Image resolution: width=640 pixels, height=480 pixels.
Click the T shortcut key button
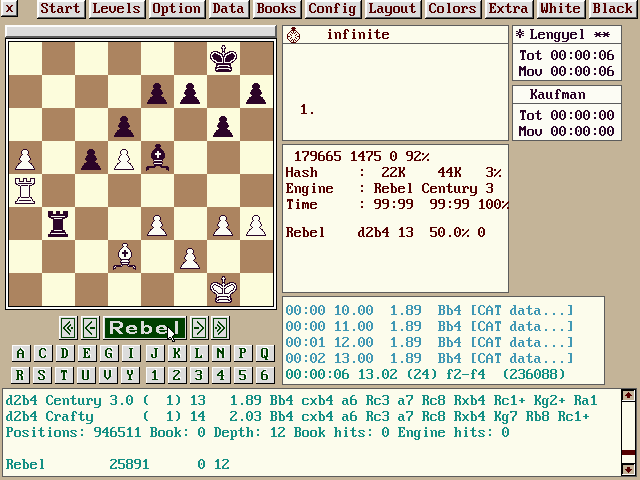(x=64, y=375)
